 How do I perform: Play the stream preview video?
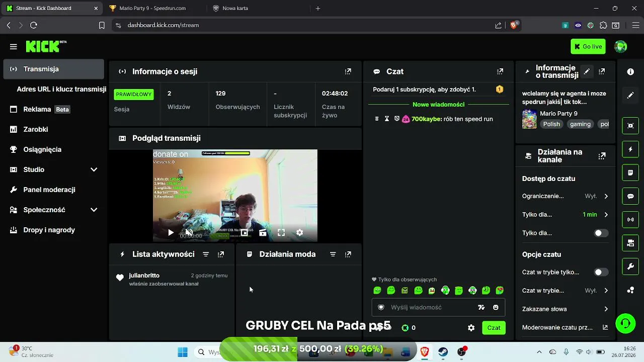(171, 232)
